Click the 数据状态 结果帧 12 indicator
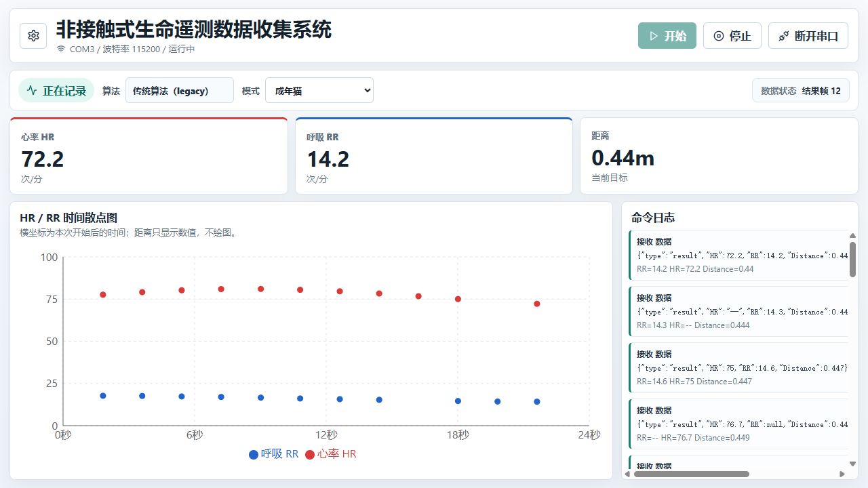868x488 pixels. point(801,90)
